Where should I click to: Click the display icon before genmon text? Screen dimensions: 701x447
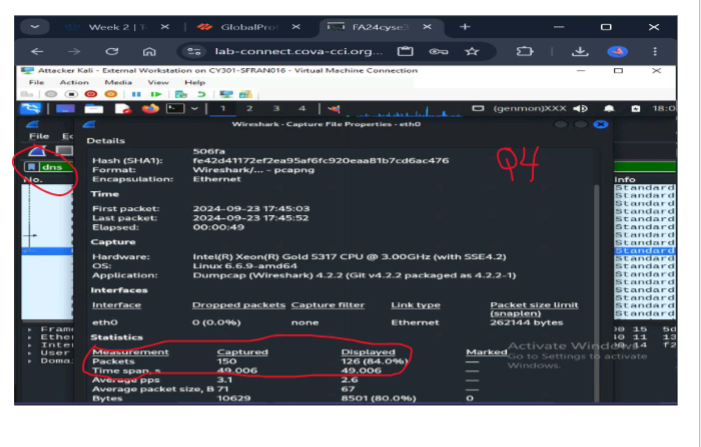(478, 108)
